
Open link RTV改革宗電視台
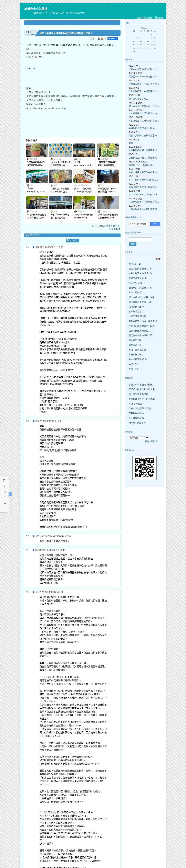click(137, 423)
